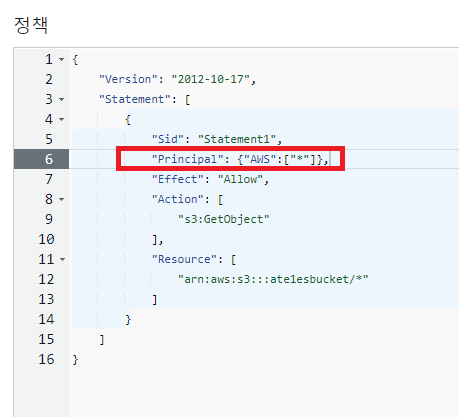Collapse the Resource array fold arrow on line 11

62,259
